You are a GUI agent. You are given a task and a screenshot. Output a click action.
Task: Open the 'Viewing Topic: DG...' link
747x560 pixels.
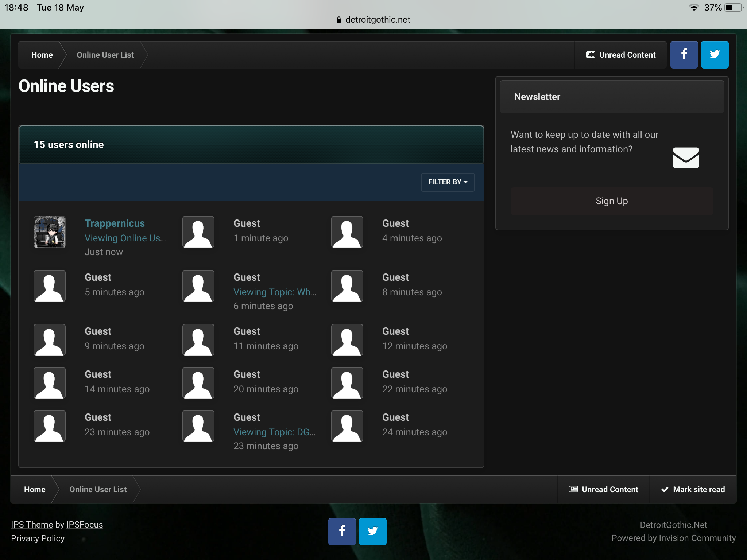point(274,432)
